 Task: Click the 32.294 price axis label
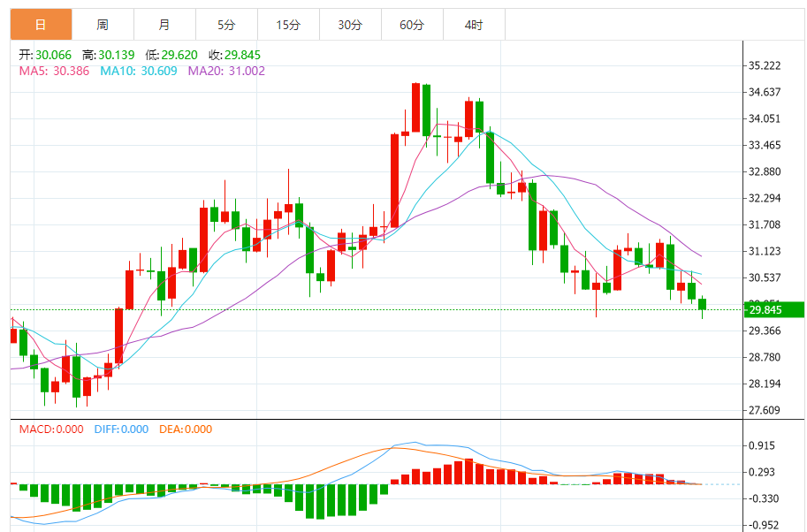pyautogui.click(x=765, y=198)
